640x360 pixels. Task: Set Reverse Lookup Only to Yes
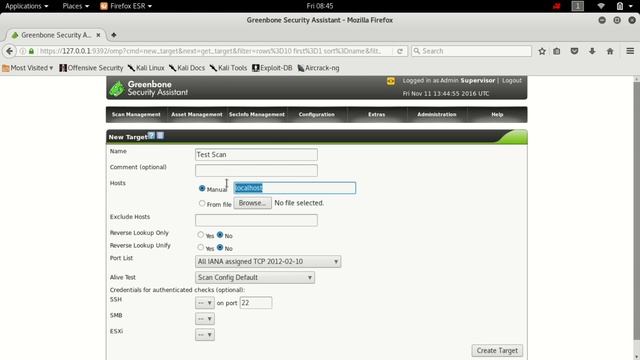tap(200, 235)
